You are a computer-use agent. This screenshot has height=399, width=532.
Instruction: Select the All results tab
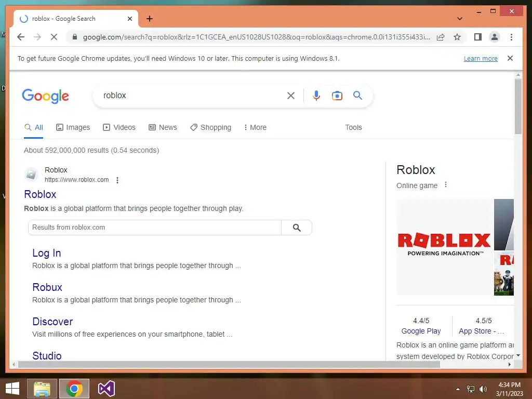(34, 128)
